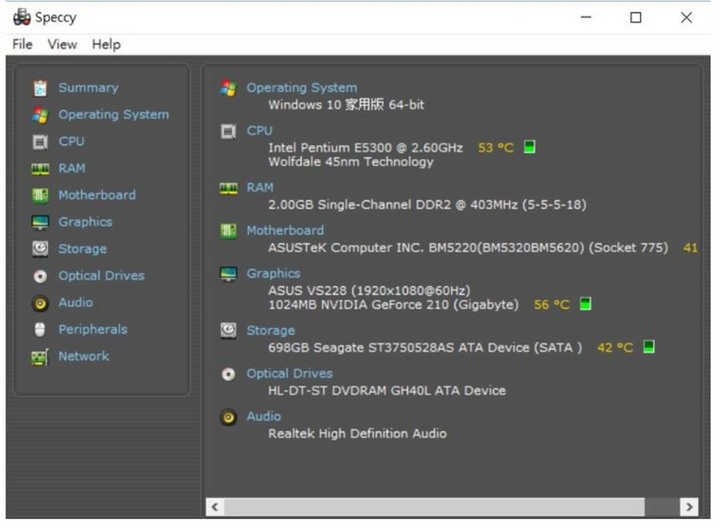Click the Motherboard heading link in summary
720x526 pixels.
[285, 230]
